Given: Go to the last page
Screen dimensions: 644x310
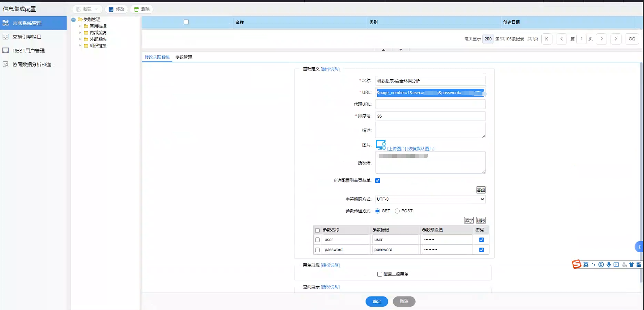Looking at the screenshot, I should [x=616, y=39].
